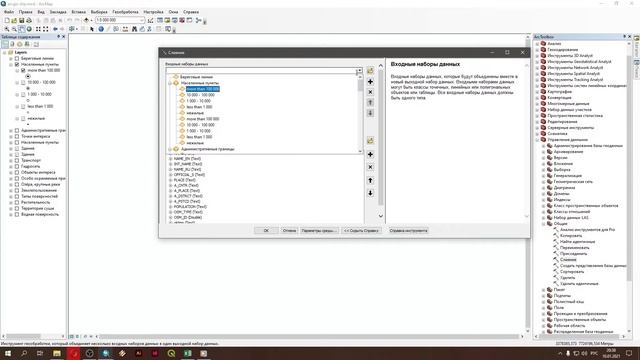The width and height of the screenshot is (640, 360).
Task: Click the plus add icon for field map
Action: pos(370,154)
